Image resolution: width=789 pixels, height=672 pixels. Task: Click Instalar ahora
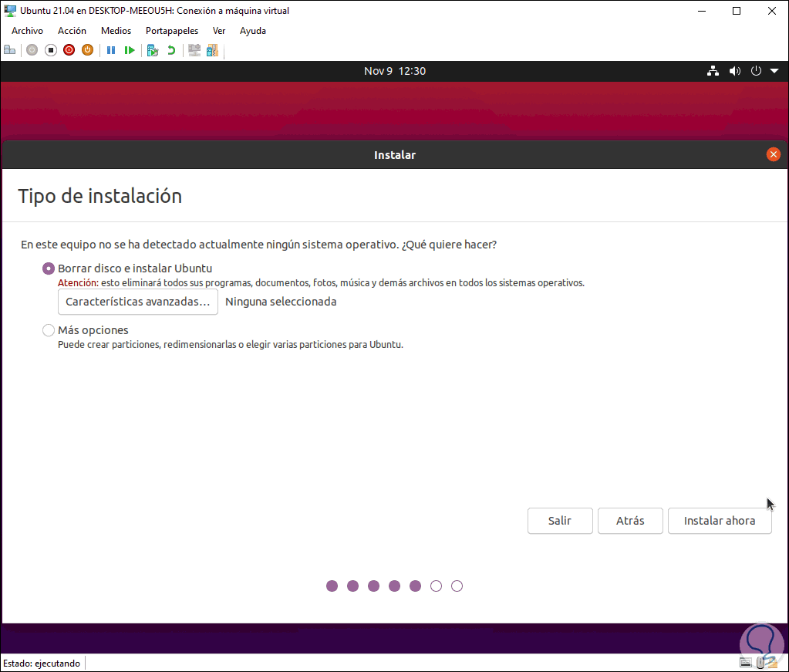coord(719,521)
